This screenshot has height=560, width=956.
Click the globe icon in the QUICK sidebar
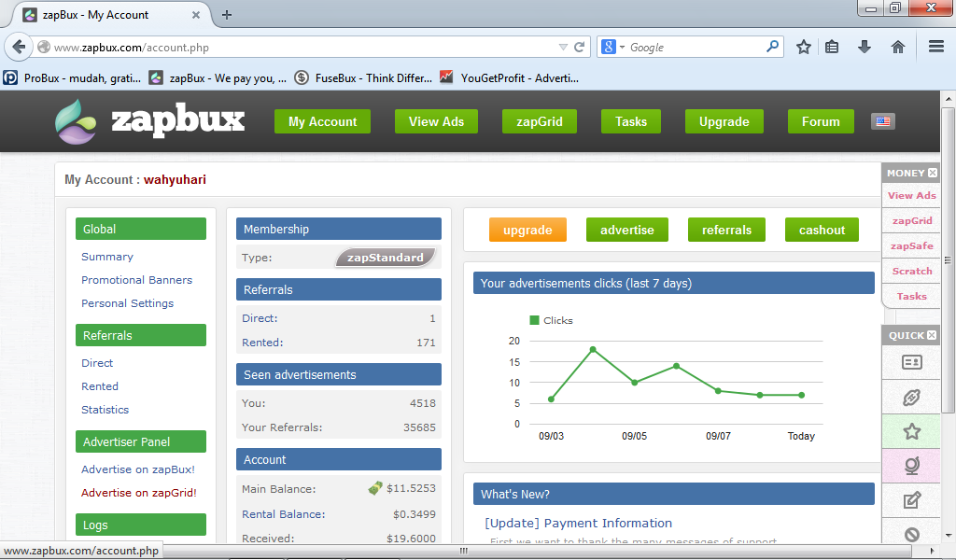[910, 465]
